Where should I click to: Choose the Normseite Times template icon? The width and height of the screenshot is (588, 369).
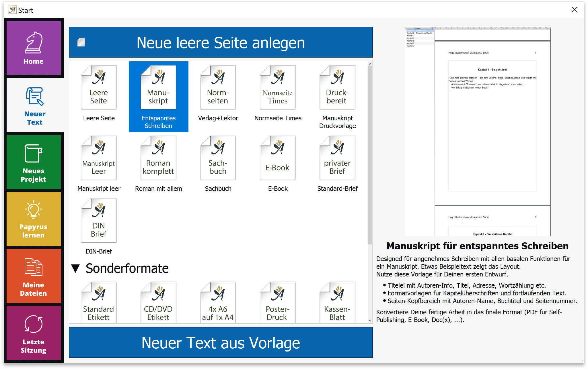(x=278, y=87)
